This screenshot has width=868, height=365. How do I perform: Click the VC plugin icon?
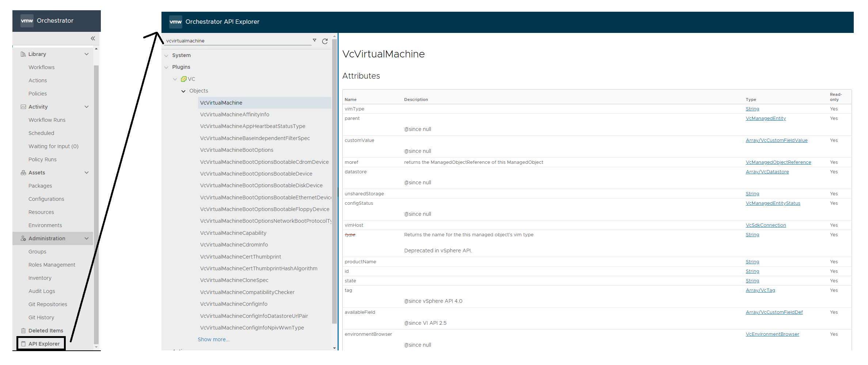click(183, 79)
